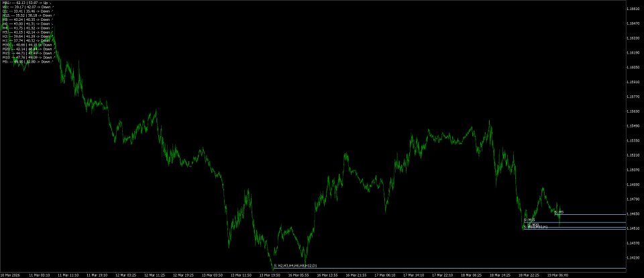The image size is (644, 278).
Task: Click the H3 timeframe indicator row
Action: [x=28, y=32]
